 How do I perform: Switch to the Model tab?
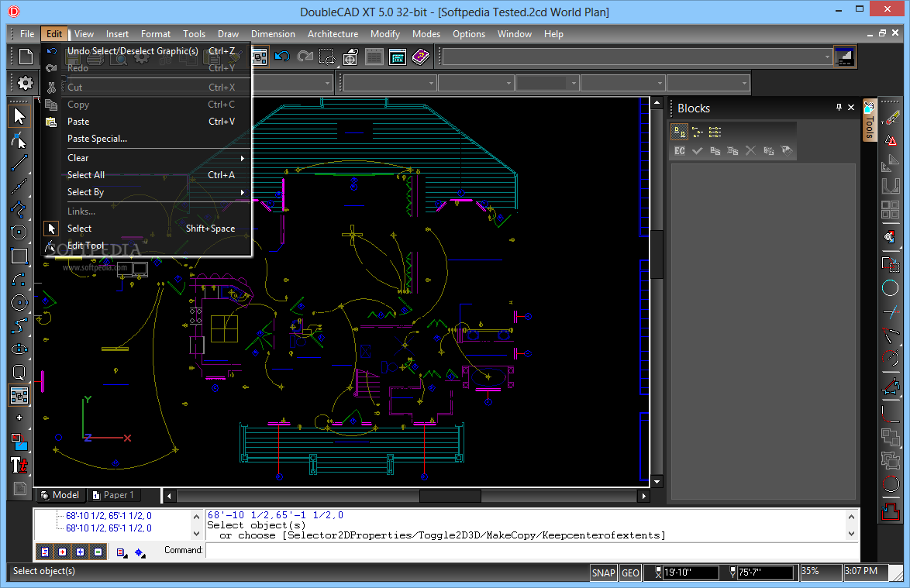point(60,495)
